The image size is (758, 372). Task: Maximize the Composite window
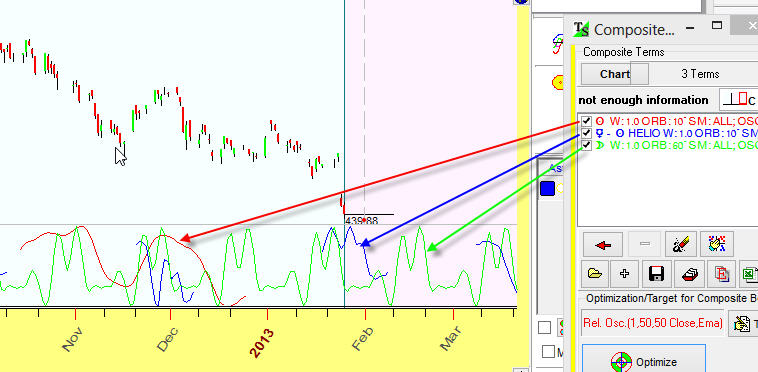point(717,25)
